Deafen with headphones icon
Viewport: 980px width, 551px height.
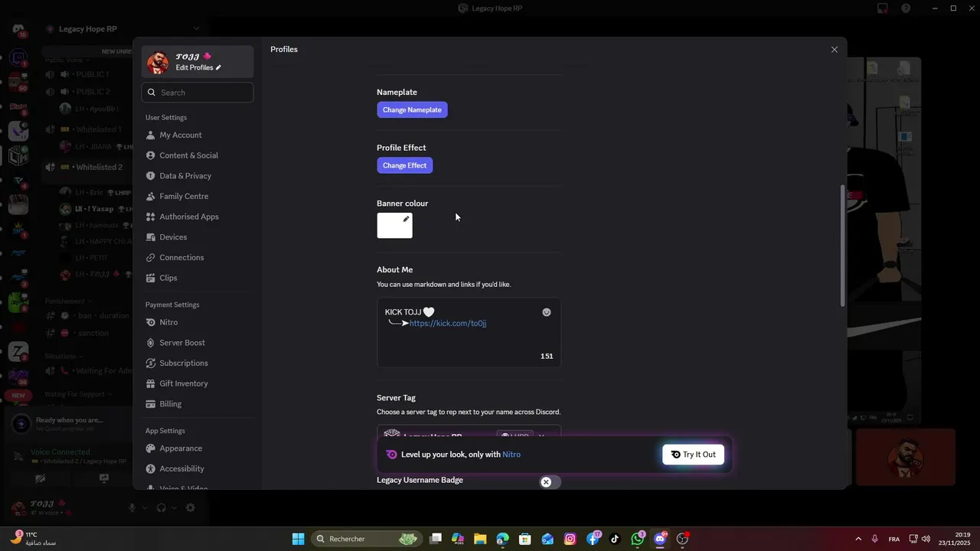[x=162, y=508]
